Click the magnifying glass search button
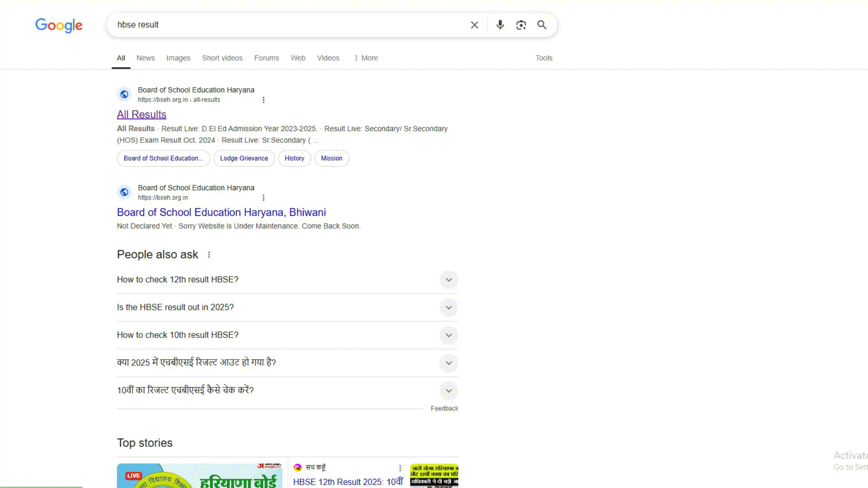This screenshot has width=868, height=488. (x=542, y=25)
